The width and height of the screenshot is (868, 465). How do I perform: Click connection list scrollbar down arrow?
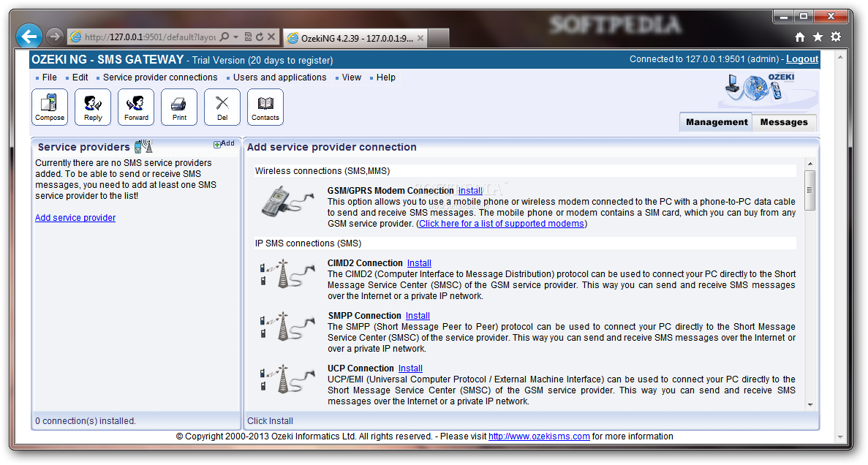pyautogui.click(x=810, y=404)
